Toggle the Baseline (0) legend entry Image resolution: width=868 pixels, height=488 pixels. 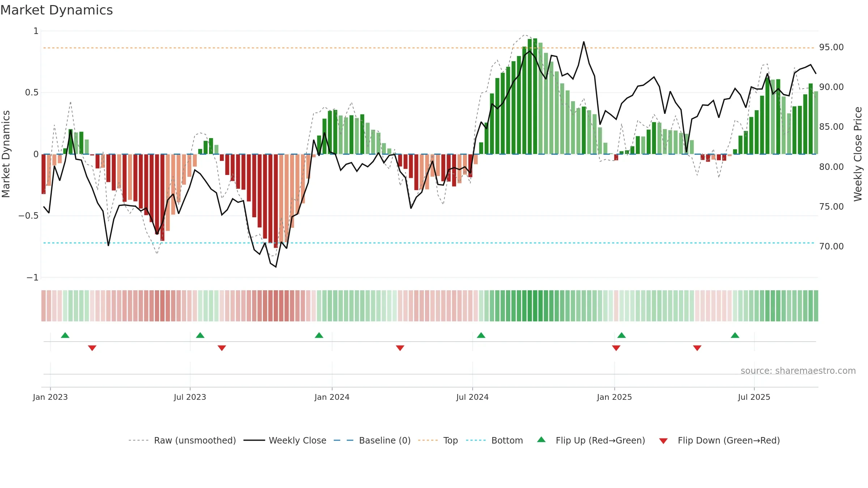click(x=372, y=440)
